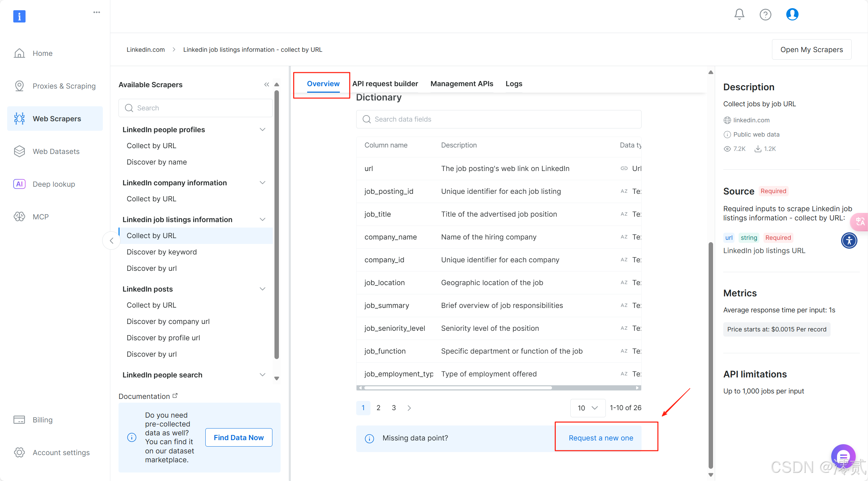The height and width of the screenshot is (481, 868).
Task: Collapse Available Scrapers with double chevron
Action: click(x=267, y=84)
